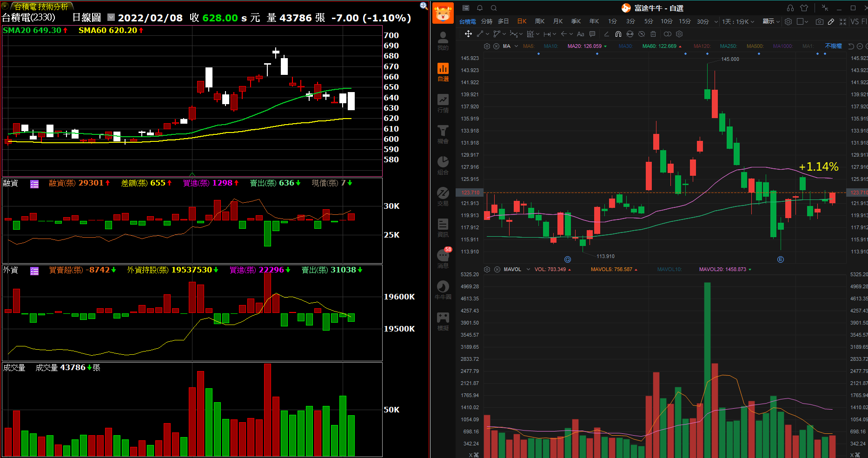Click the notification bell in Futu title bar
The height and width of the screenshot is (458, 868).
tap(480, 8)
